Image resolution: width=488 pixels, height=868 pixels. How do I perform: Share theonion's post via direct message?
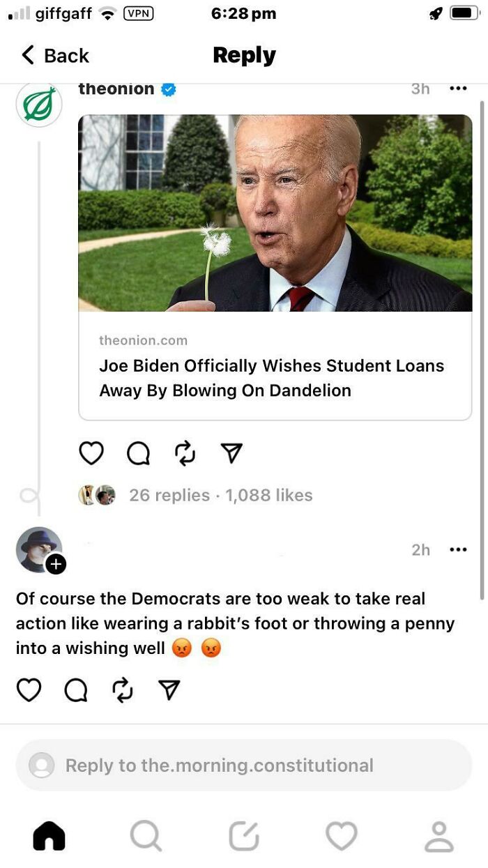pos(230,452)
